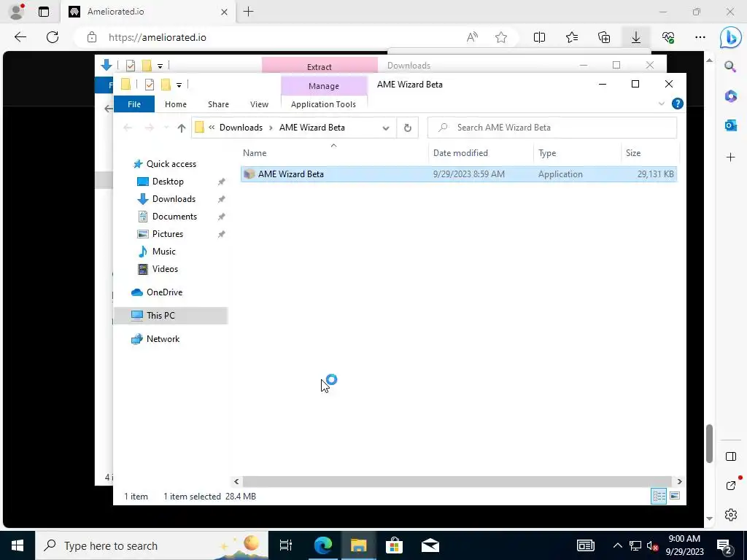Switch to details view icon

click(659, 496)
